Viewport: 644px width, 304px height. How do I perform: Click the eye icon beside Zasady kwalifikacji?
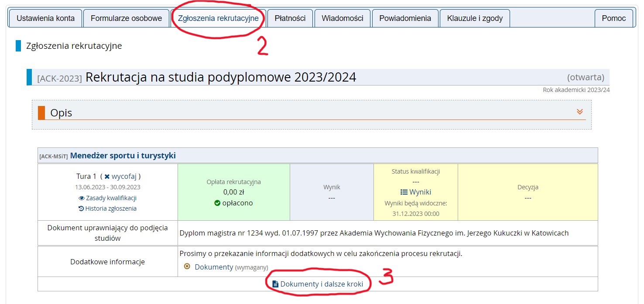81,197
